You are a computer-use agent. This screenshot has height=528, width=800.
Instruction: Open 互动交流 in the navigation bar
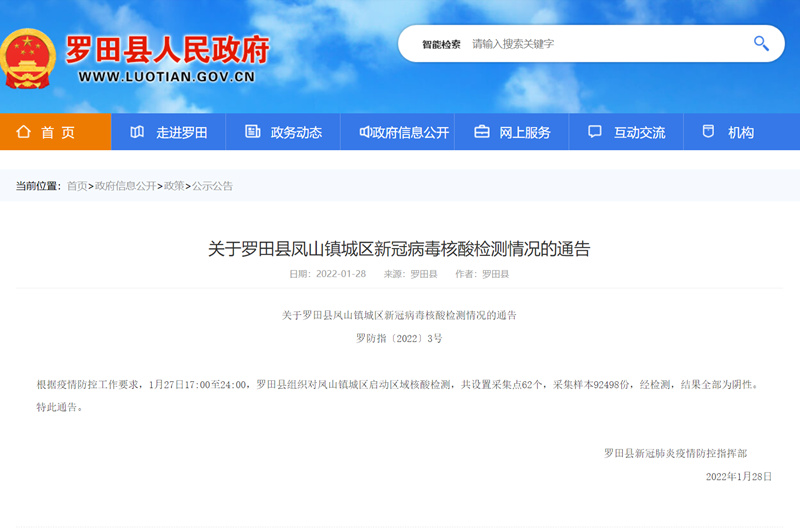[x=639, y=132]
